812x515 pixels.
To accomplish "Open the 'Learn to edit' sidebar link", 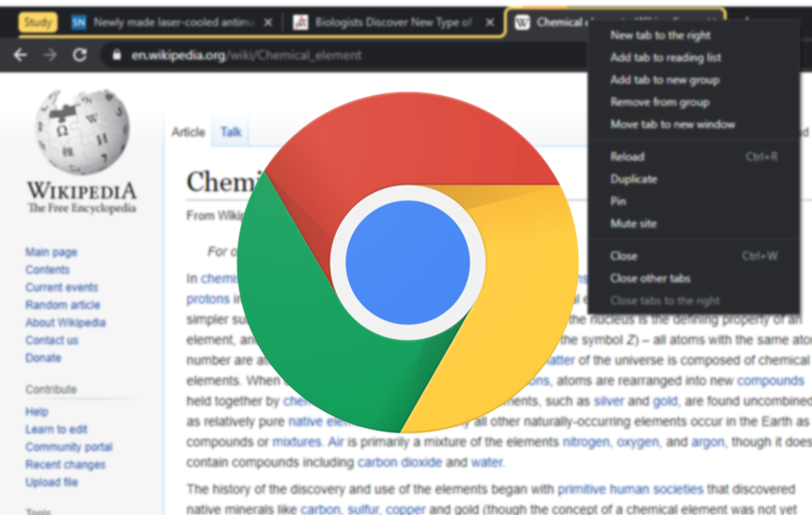I will point(57,429).
